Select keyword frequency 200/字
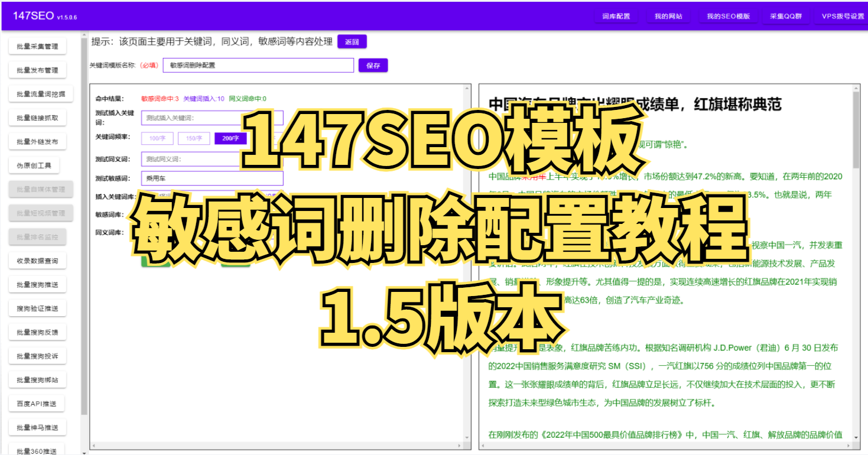Screen dimensions: 868x455 click(x=230, y=138)
